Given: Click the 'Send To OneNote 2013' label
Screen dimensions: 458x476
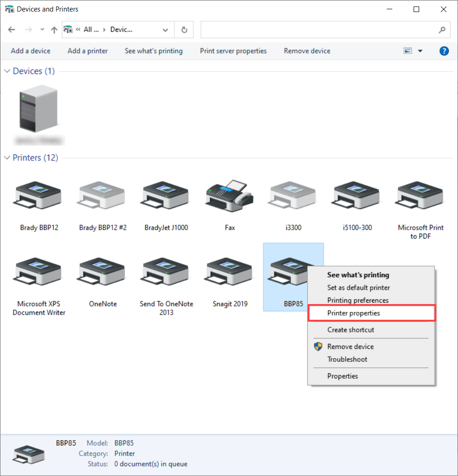Looking at the screenshot, I should click(x=166, y=308).
